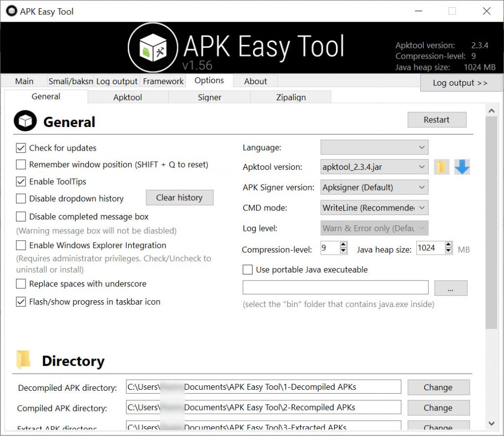Click the Directory folder icon
Screen dimensions: 504x436
pyautogui.click(x=23, y=359)
